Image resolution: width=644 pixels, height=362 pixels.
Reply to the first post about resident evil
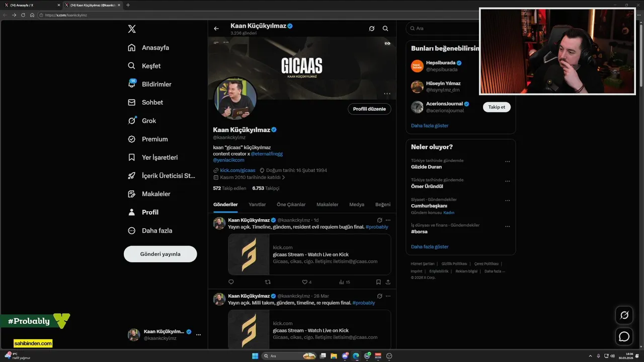[x=231, y=282]
